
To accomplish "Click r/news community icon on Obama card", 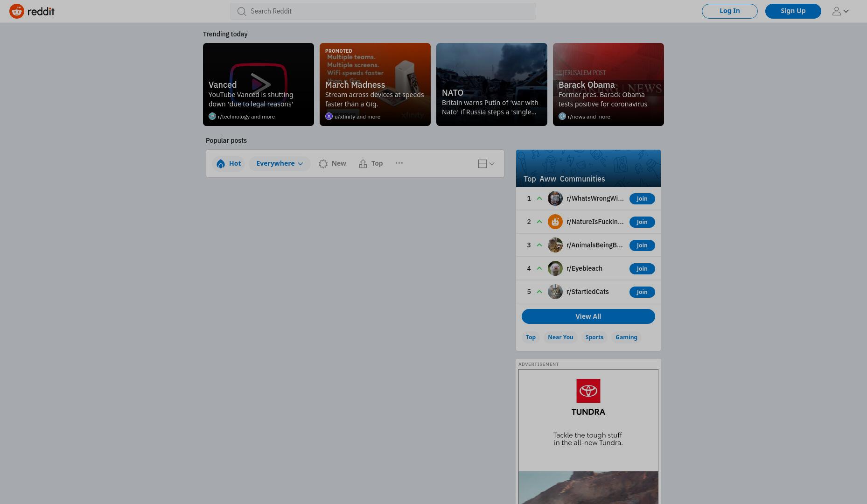I will pos(562,117).
